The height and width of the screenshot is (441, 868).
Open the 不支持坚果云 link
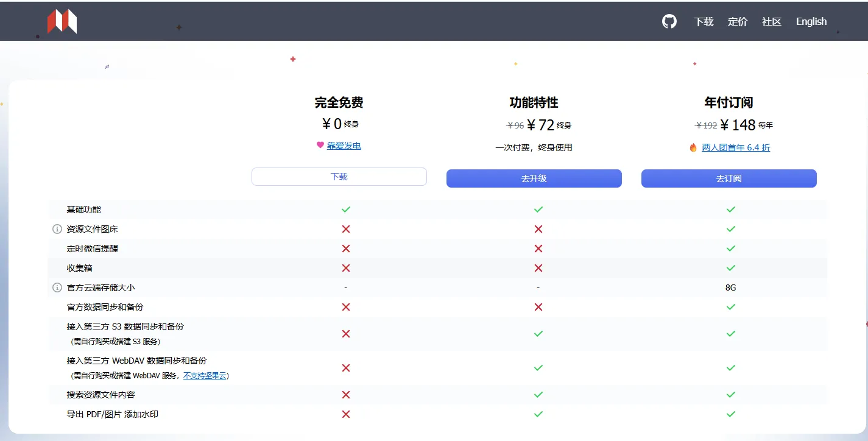pos(205,375)
